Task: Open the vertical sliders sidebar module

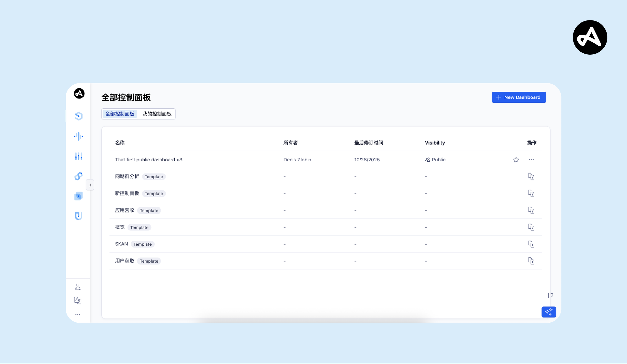Action: click(78, 156)
